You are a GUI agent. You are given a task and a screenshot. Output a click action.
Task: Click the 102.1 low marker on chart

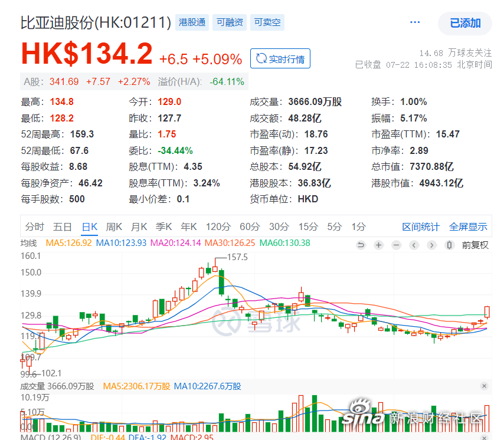51,373
